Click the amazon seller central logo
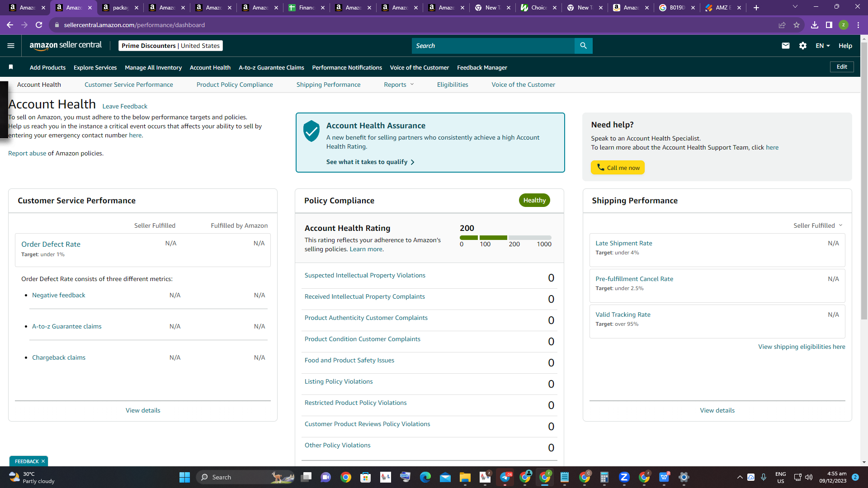868x488 pixels. pyautogui.click(x=66, y=45)
